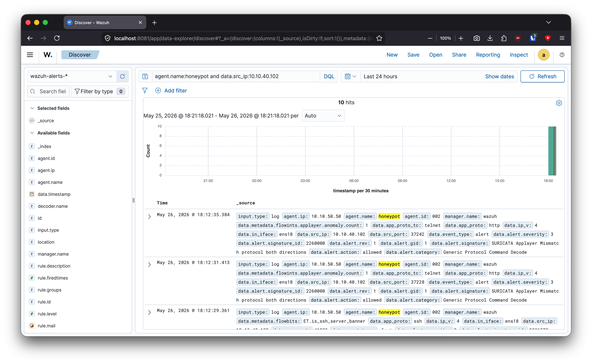Click the uBlock Origin extension icon

[518, 38]
